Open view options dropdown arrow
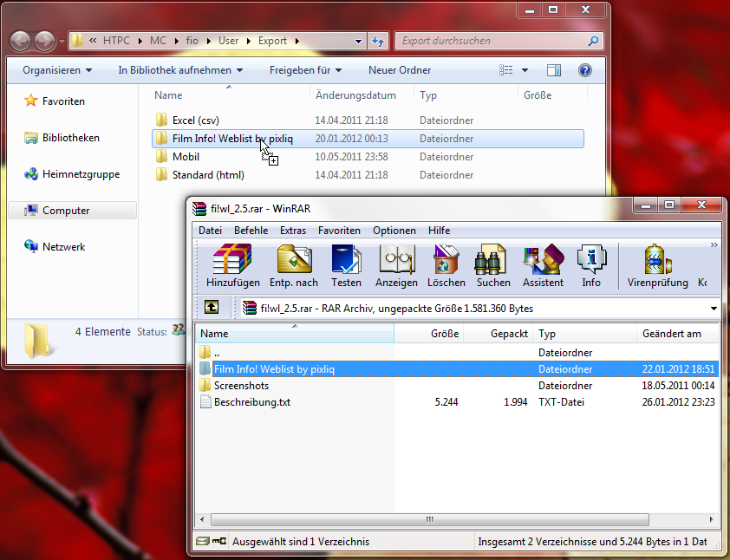The width and height of the screenshot is (730, 560). point(525,70)
